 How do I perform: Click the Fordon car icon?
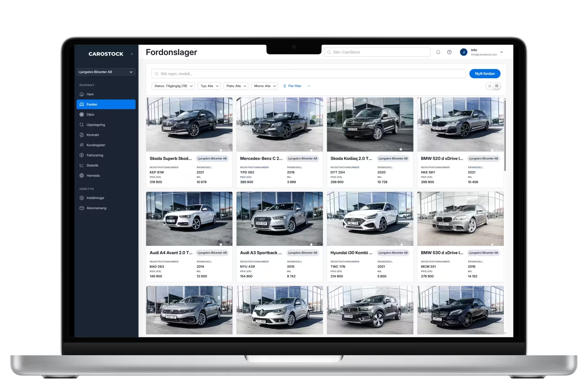82,104
